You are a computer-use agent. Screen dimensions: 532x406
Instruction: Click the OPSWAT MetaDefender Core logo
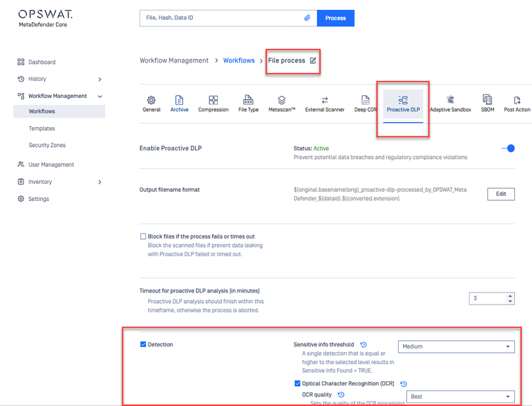45,18
